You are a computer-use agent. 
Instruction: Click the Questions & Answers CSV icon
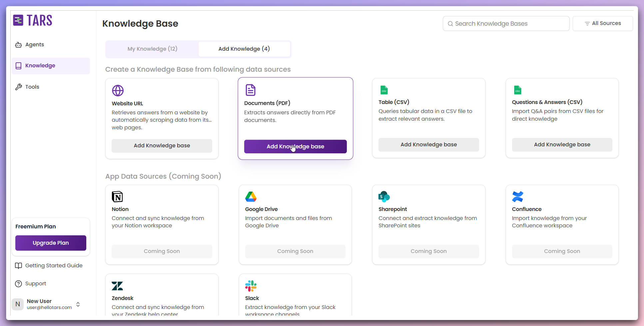518,90
